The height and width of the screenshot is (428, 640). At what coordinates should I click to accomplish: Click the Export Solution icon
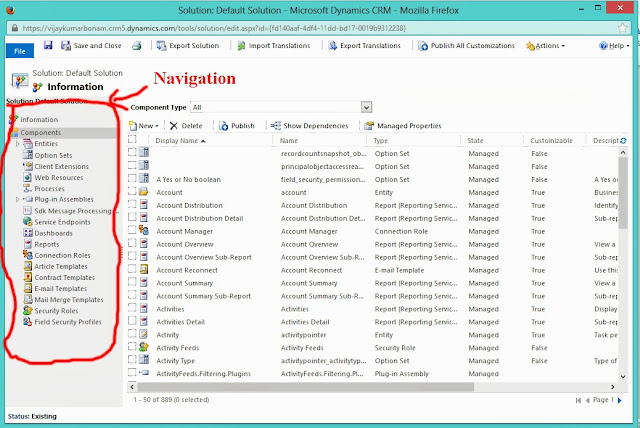(162, 45)
